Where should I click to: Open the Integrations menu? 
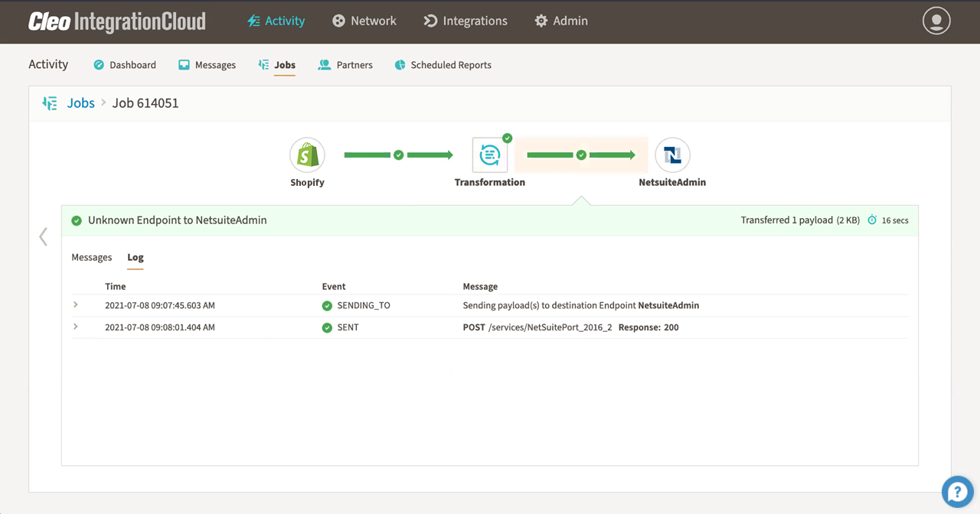[x=465, y=21]
